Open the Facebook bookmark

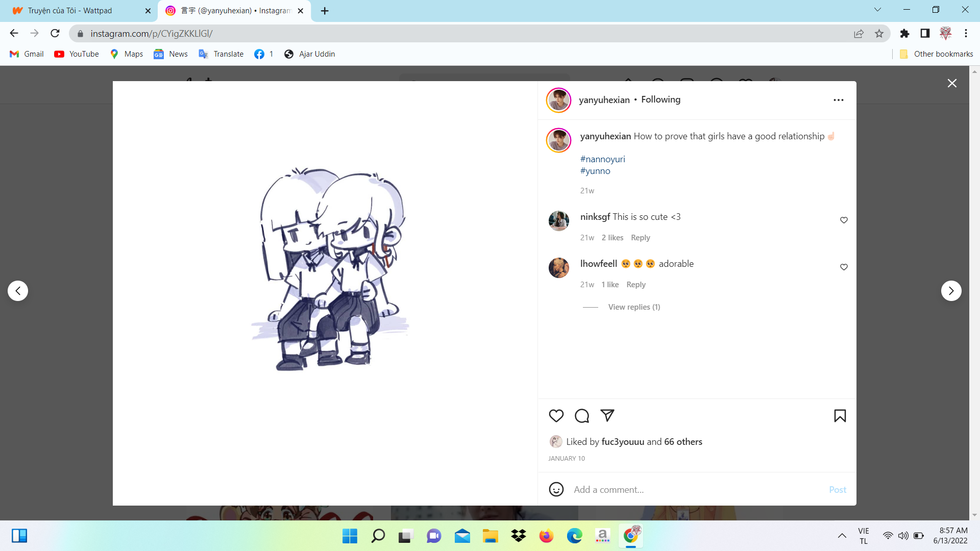tap(264, 54)
